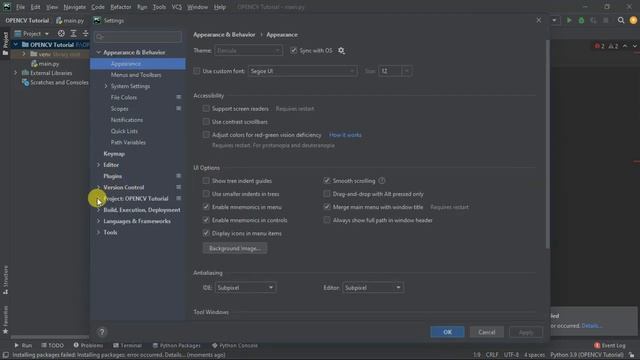Open the Event Log in status bar
The width and height of the screenshot is (640, 360).
610,345
